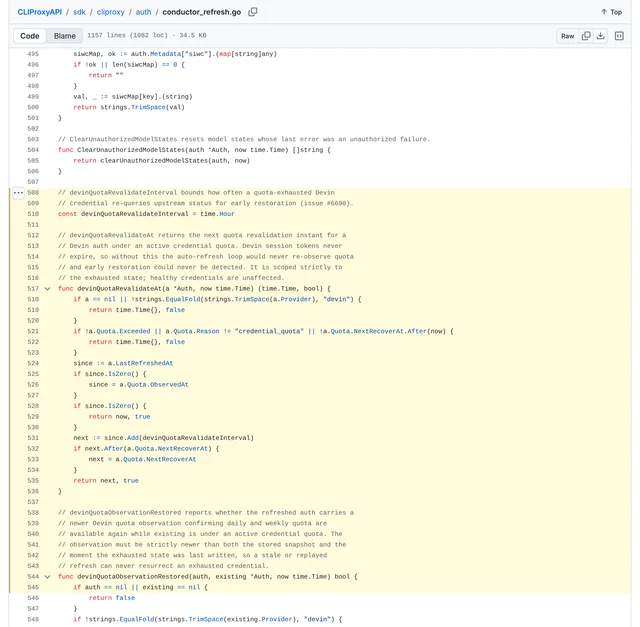Viewport: 640px width, 627px height.
Task: Click NextRecoverAt on line 533
Action: (171, 459)
